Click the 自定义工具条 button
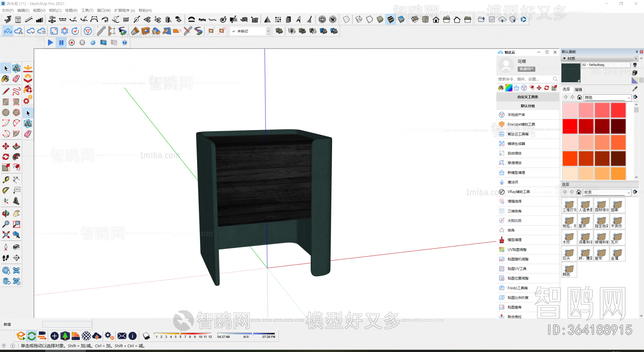644x352 pixels. (528, 97)
